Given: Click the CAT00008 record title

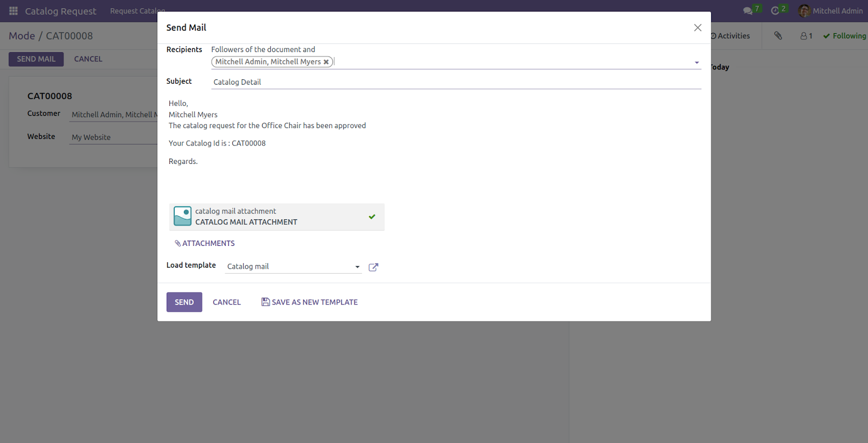Looking at the screenshot, I should 50,96.
